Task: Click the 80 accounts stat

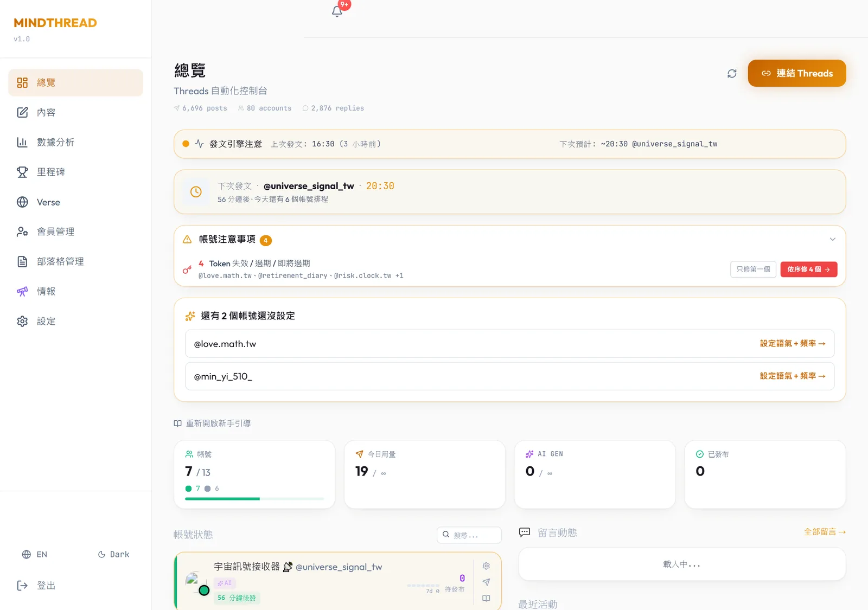Action: pos(265,108)
